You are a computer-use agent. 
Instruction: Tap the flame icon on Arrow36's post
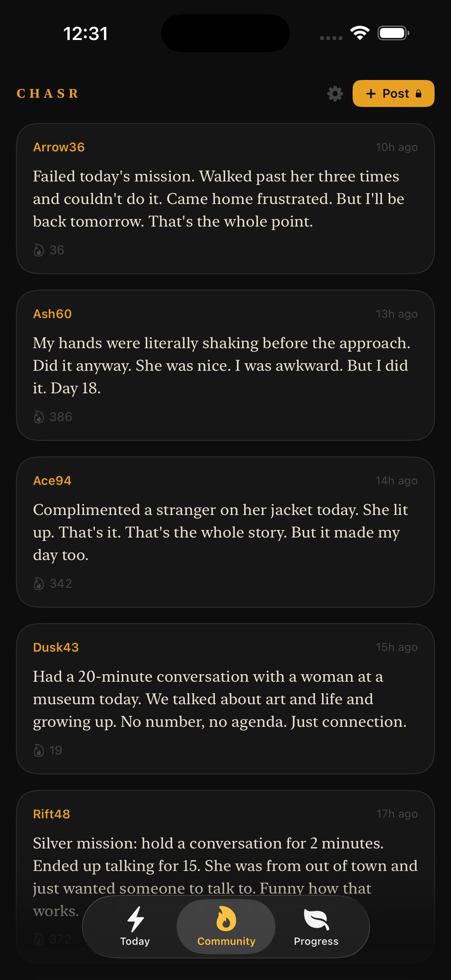[39, 249]
